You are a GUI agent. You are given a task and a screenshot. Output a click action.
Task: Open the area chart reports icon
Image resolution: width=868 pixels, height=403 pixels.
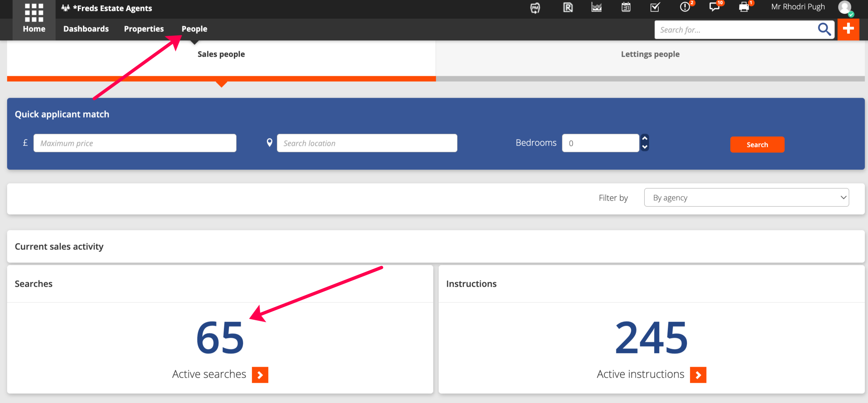(x=597, y=7)
